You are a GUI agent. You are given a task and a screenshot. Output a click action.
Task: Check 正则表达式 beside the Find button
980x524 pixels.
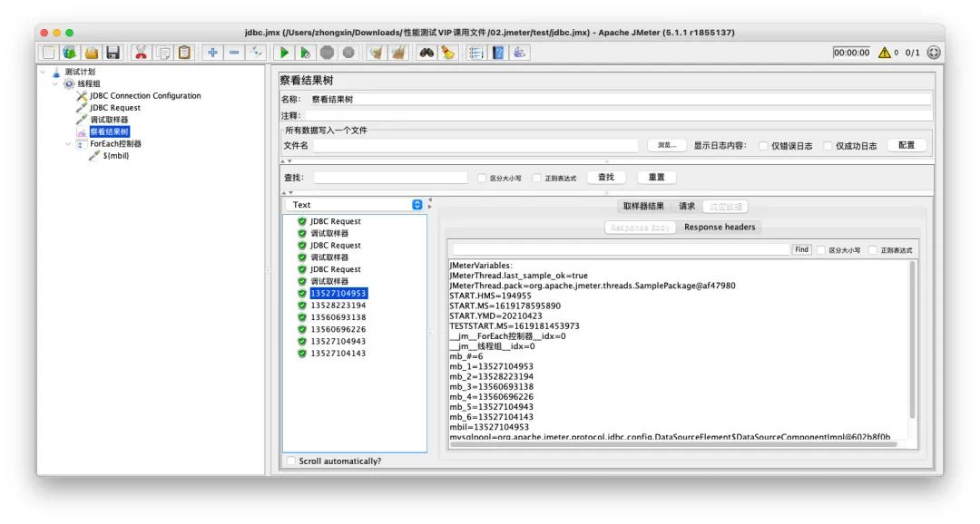coord(873,250)
